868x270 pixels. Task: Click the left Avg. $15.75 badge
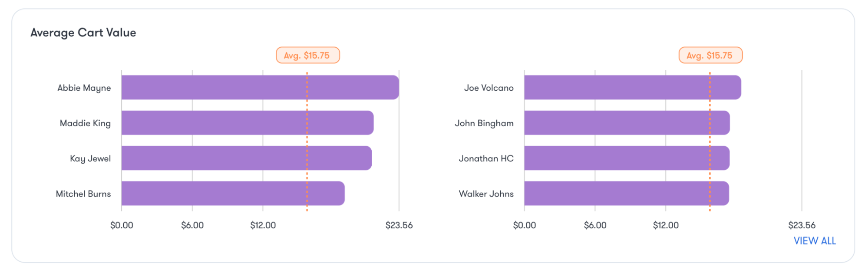point(307,56)
